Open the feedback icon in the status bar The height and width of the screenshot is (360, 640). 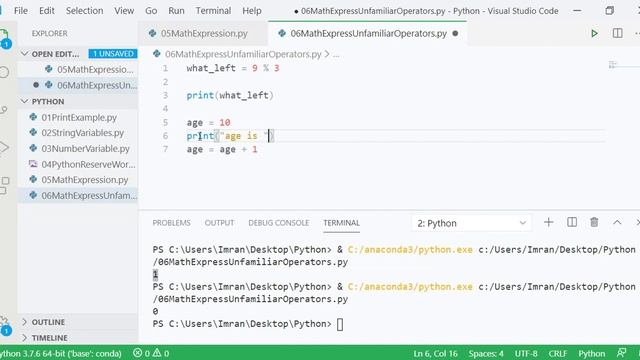click(622, 353)
